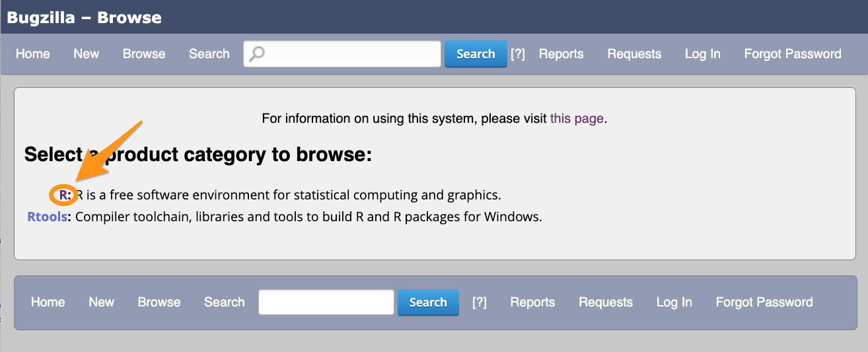Open the [?] search help link in the header

(x=517, y=54)
